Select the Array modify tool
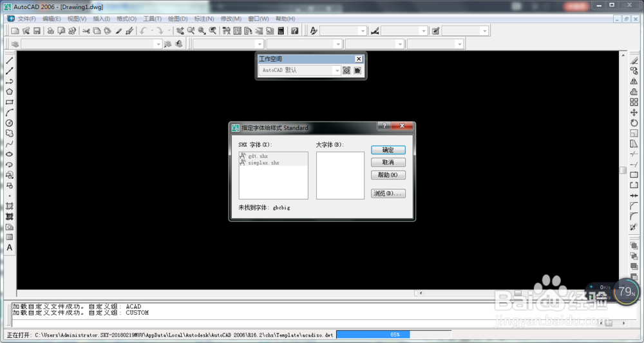Screen dimensions: 644x343 click(x=634, y=102)
